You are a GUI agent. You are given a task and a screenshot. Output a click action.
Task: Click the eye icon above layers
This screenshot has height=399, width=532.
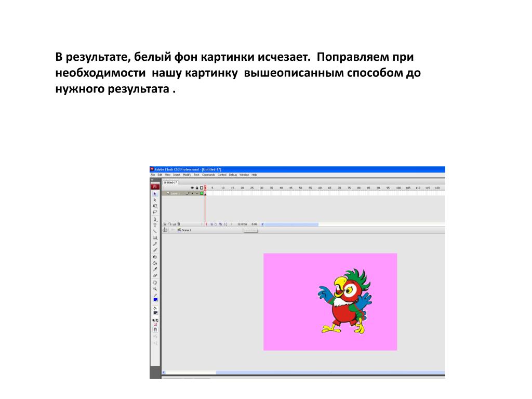[x=192, y=188]
